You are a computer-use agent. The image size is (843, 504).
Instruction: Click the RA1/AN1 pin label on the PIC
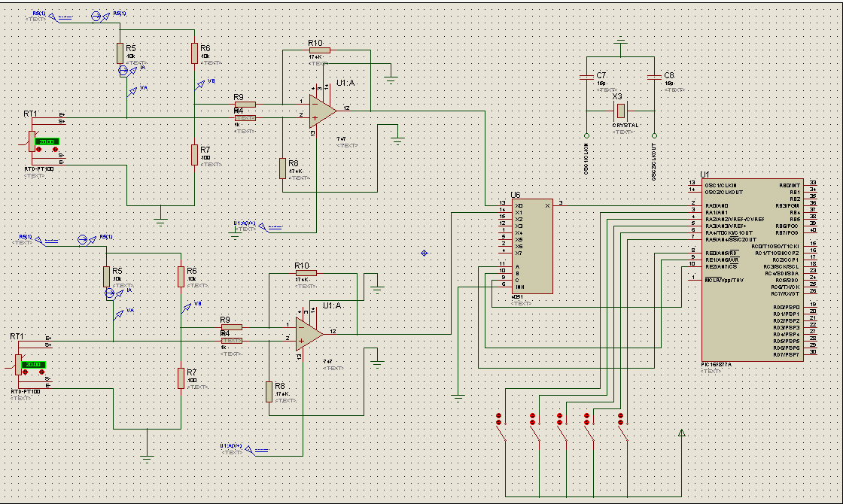(x=717, y=213)
